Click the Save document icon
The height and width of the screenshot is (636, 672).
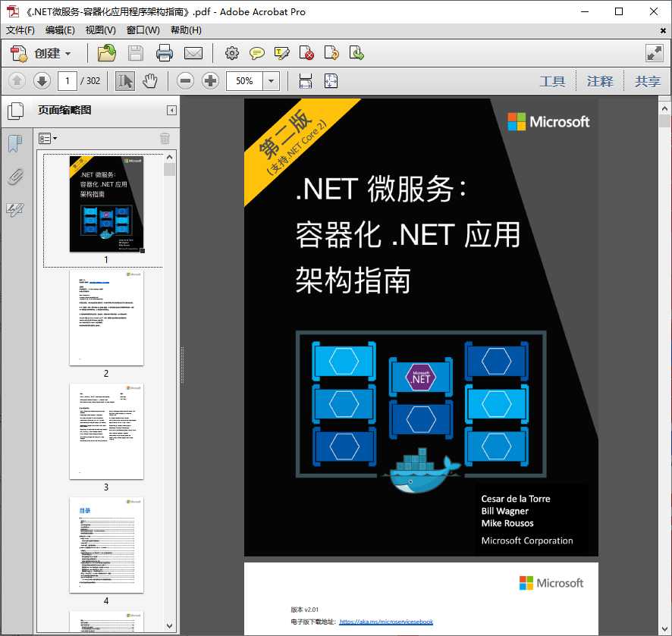[136, 53]
